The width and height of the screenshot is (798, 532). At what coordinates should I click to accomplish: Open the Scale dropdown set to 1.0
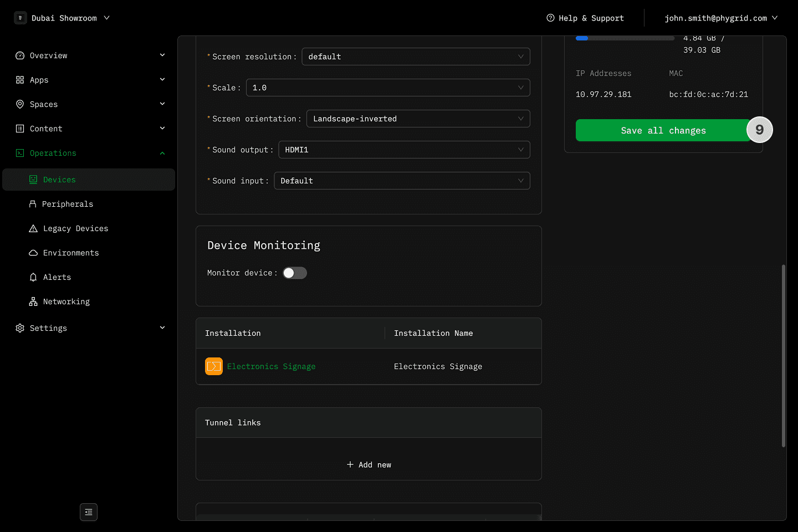pyautogui.click(x=388, y=88)
